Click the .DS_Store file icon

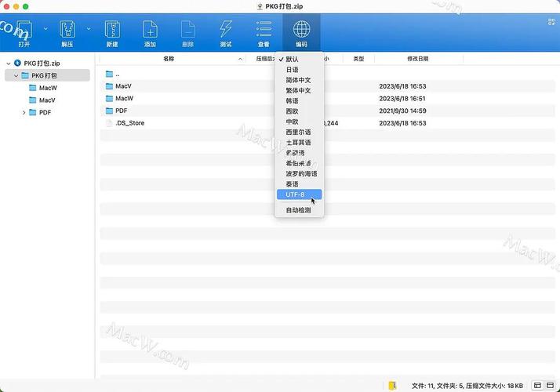tap(109, 123)
